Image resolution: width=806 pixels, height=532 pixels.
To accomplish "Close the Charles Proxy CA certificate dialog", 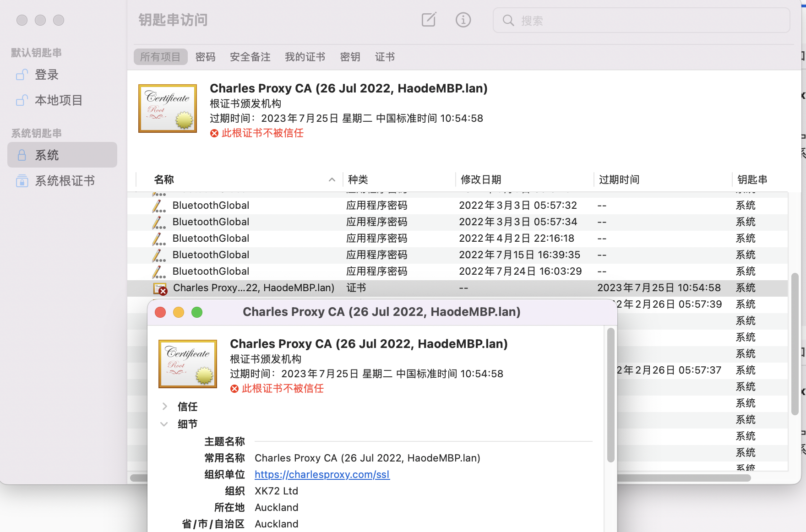I will click(x=160, y=312).
